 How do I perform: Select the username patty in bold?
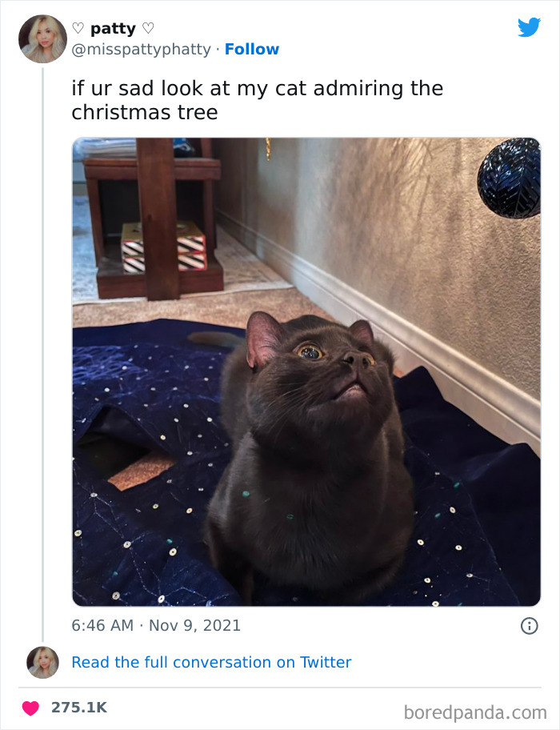click(x=112, y=28)
